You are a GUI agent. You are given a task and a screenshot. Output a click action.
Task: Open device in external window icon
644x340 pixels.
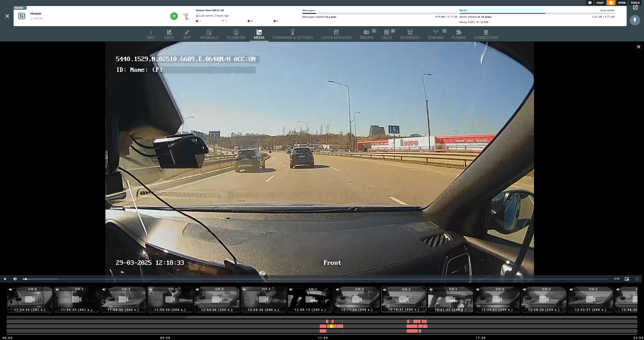point(635,8)
